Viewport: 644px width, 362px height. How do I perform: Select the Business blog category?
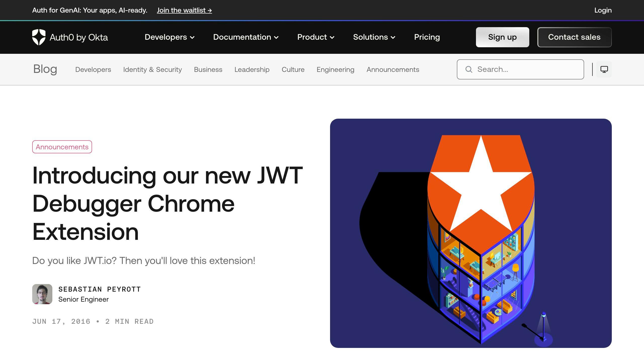208,70
